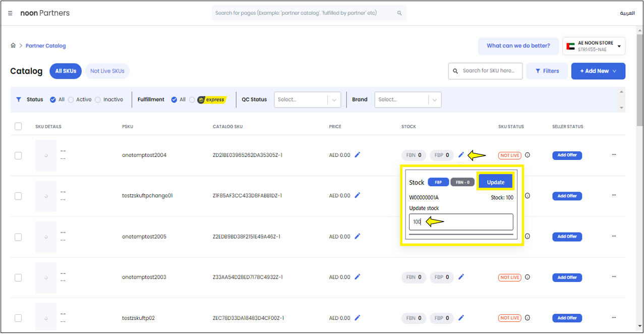Edit price pencil icon for testzskuftp02
Screen dimensions: 644x334
tap(358, 318)
